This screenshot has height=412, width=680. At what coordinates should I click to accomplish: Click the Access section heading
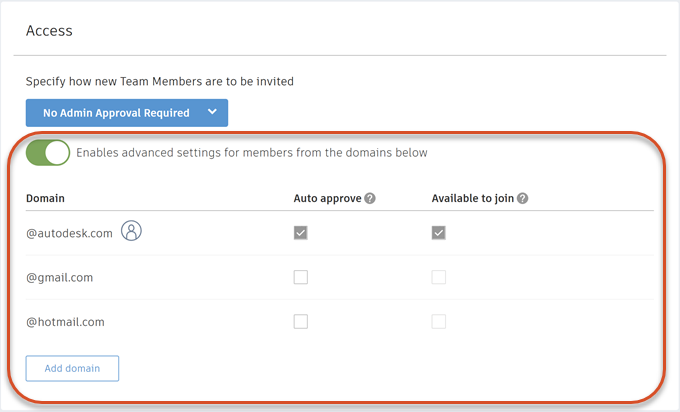(x=49, y=31)
